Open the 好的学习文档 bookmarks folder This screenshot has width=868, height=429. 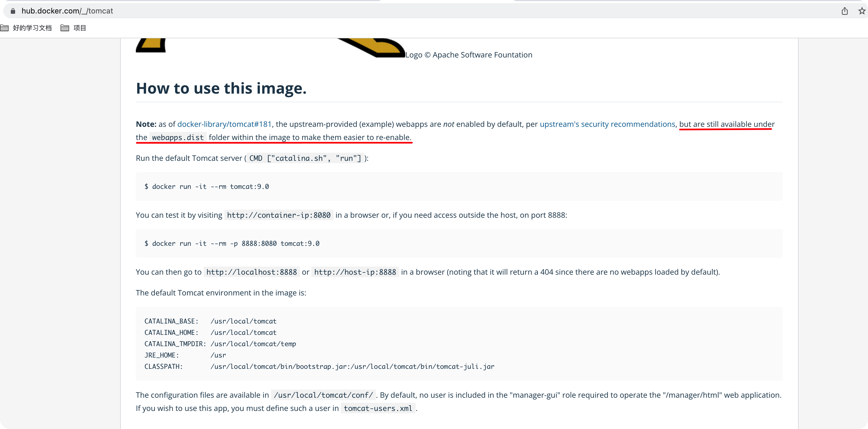(x=26, y=28)
